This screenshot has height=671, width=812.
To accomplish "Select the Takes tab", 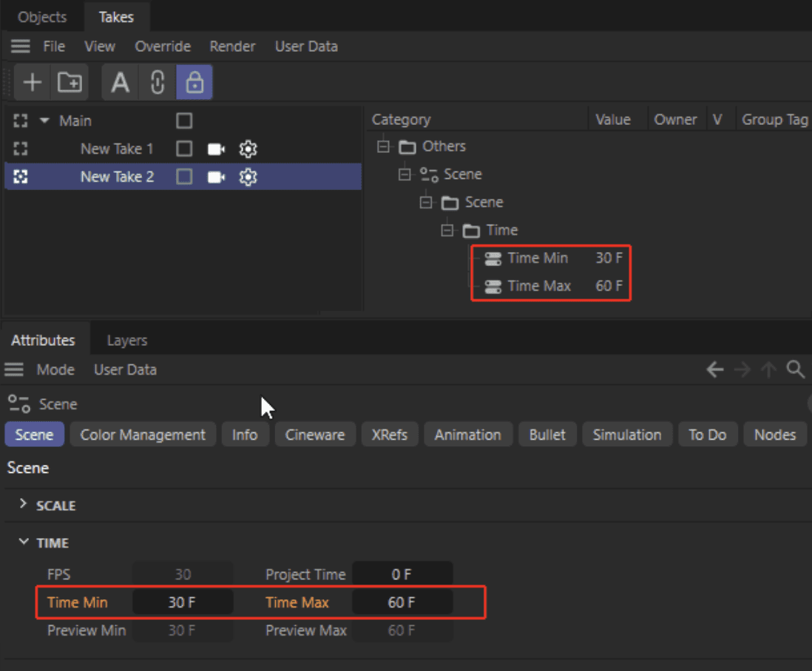I will tap(117, 17).
